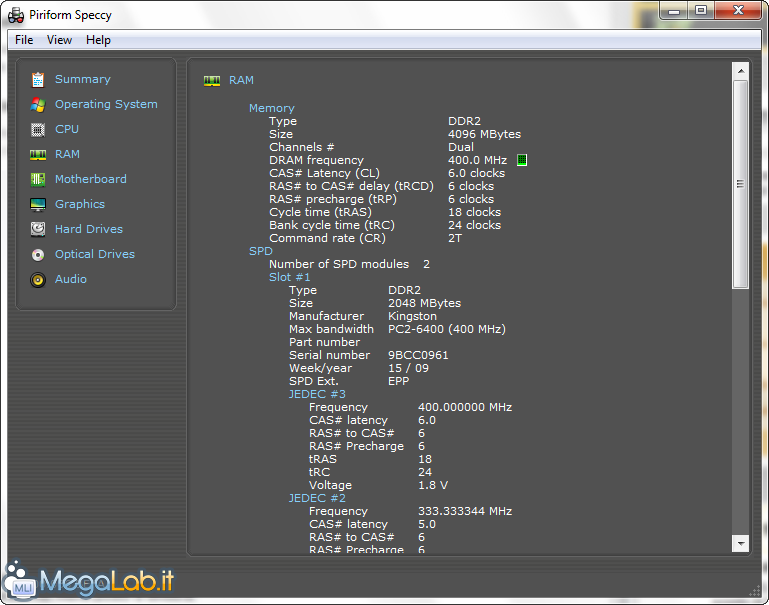This screenshot has height=605, width=769.
Task: Select the 'Dual' channels value
Action: pyautogui.click(x=461, y=147)
